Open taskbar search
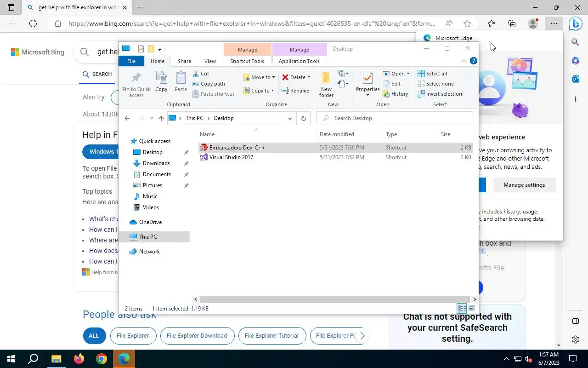The height and width of the screenshot is (368, 588). click(33, 359)
